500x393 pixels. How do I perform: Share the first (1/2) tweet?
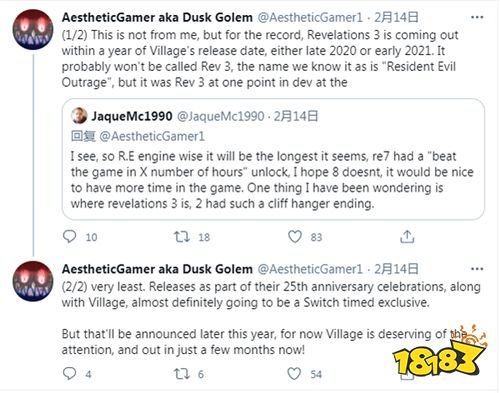(407, 237)
